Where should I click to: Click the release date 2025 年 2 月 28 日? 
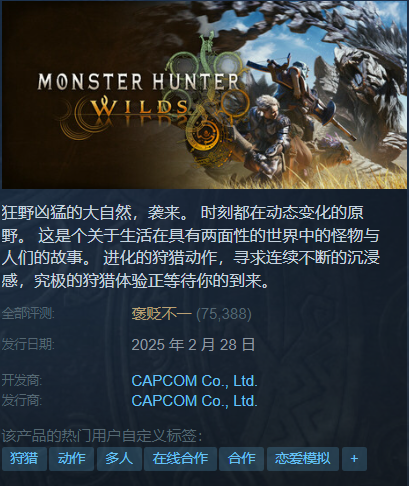[193, 344]
